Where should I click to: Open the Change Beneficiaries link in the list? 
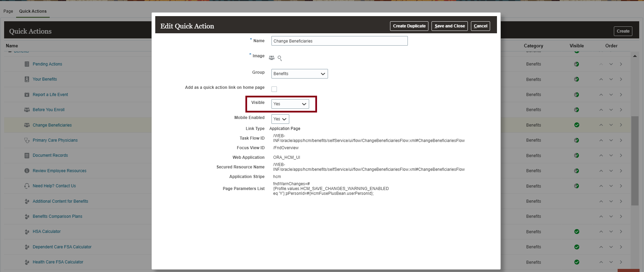click(52, 125)
